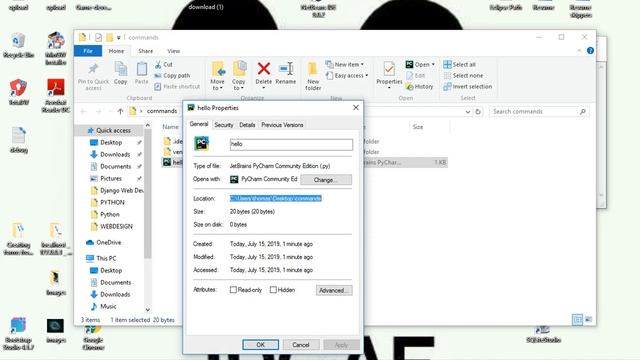Select Music under This PC
Screen dimensions: 640x360
pos(103,306)
